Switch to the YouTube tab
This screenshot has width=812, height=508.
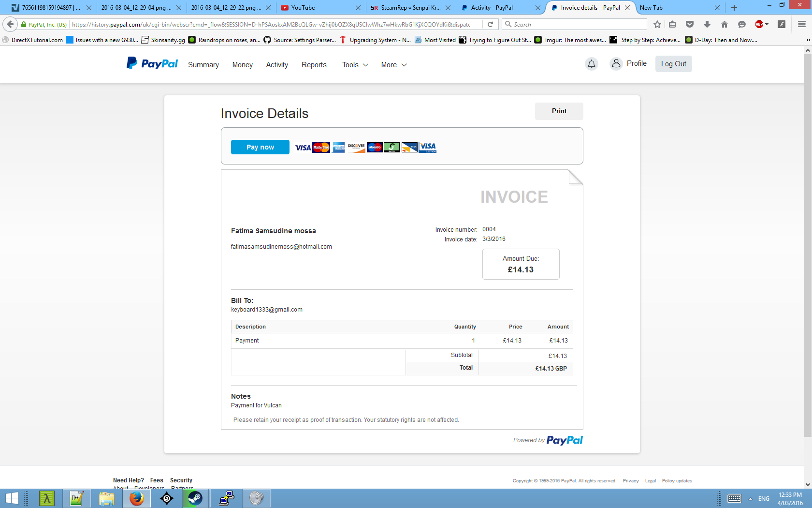coord(319,8)
